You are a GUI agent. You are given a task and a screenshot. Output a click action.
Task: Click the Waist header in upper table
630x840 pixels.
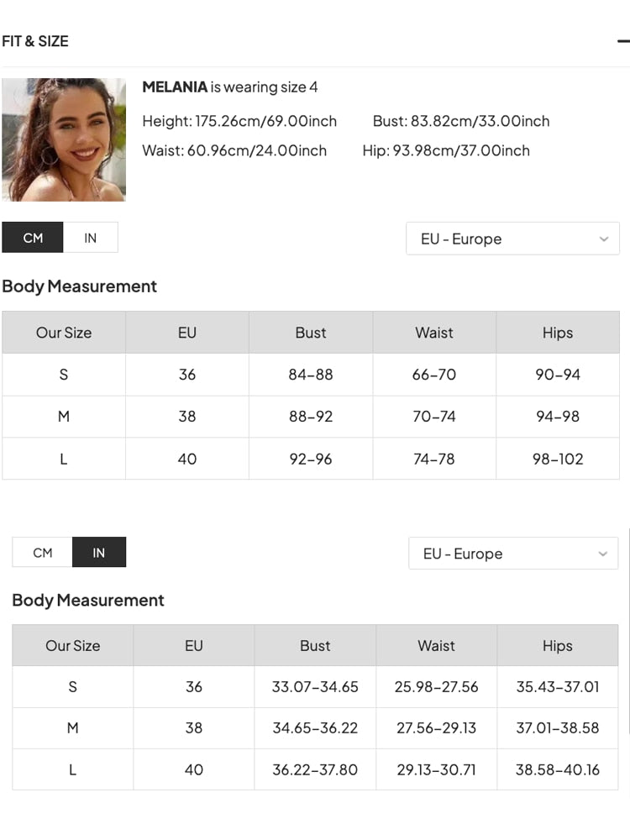coord(434,333)
